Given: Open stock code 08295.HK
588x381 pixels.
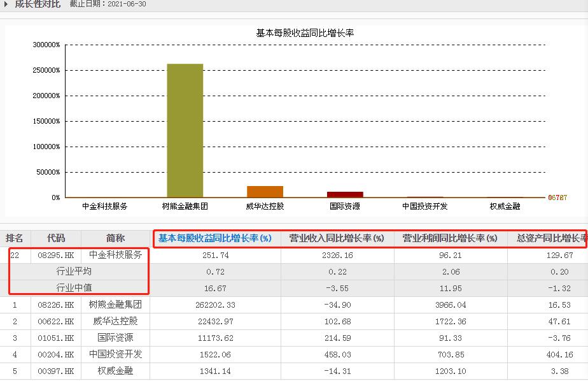Looking at the screenshot, I should [x=56, y=255].
